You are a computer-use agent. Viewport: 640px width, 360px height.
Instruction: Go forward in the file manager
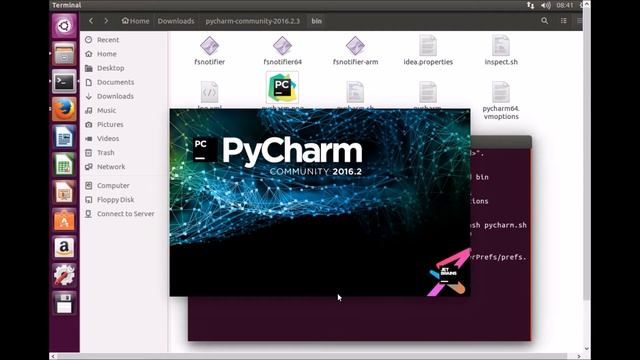(x=106, y=21)
